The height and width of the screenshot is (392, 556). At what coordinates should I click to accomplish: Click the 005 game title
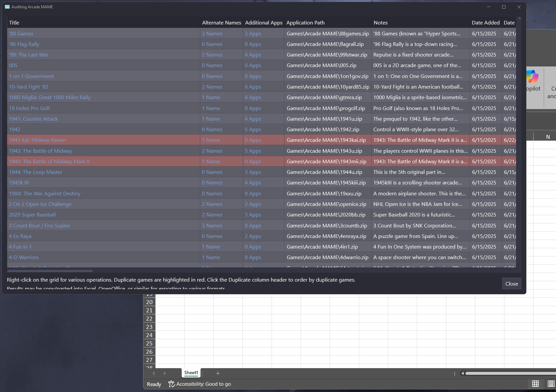click(13, 65)
